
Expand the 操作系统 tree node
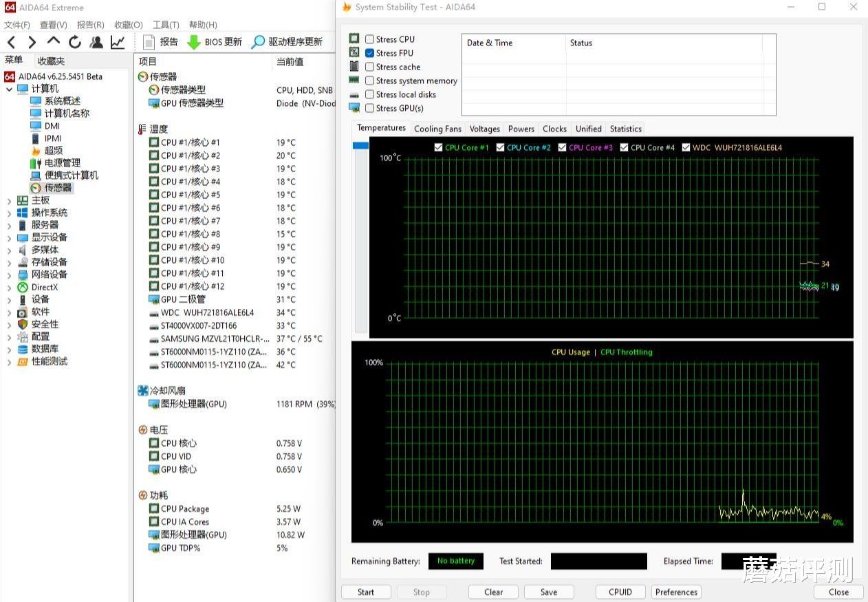(x=9, y=213)
